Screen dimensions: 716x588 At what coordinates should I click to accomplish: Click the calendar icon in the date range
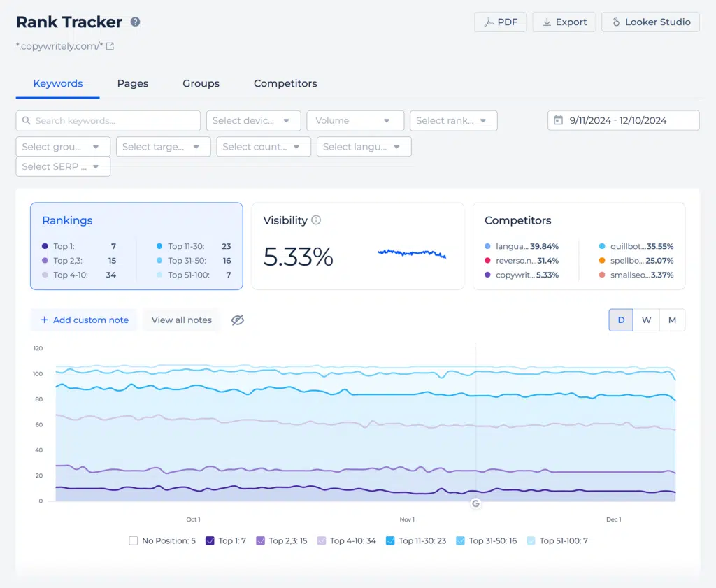point(558,120)
